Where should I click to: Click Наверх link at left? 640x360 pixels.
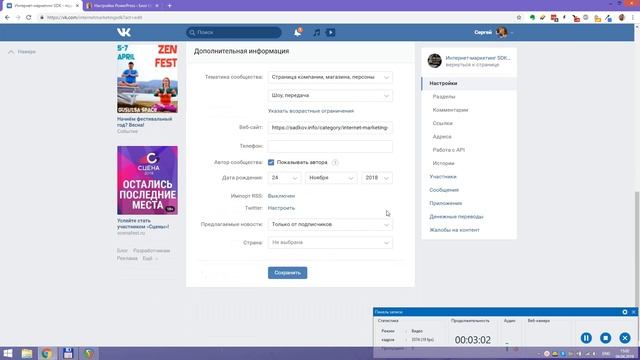pos(22,52)
